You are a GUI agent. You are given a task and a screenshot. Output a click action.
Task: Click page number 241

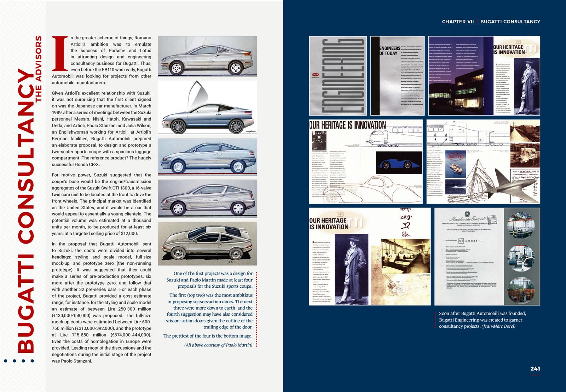coord(535,369)
